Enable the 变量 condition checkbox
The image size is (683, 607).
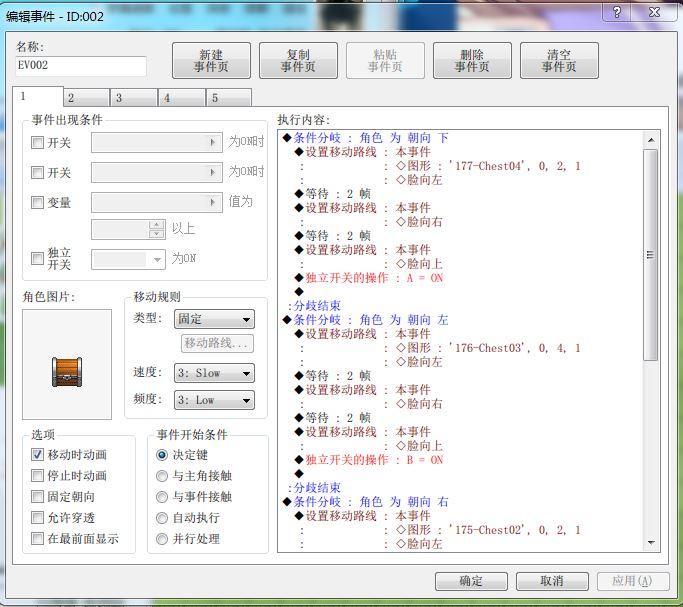tap(37, 202)
